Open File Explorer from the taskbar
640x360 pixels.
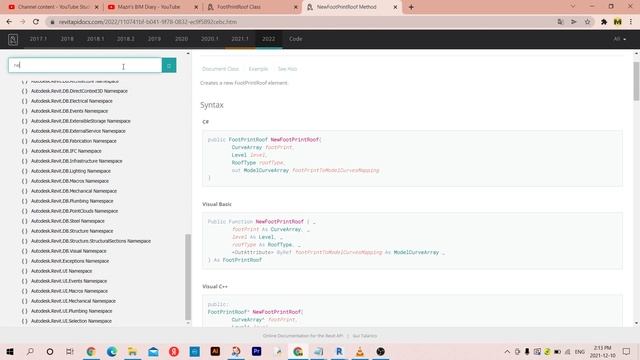pyautogui.click(x=132, y=351)
